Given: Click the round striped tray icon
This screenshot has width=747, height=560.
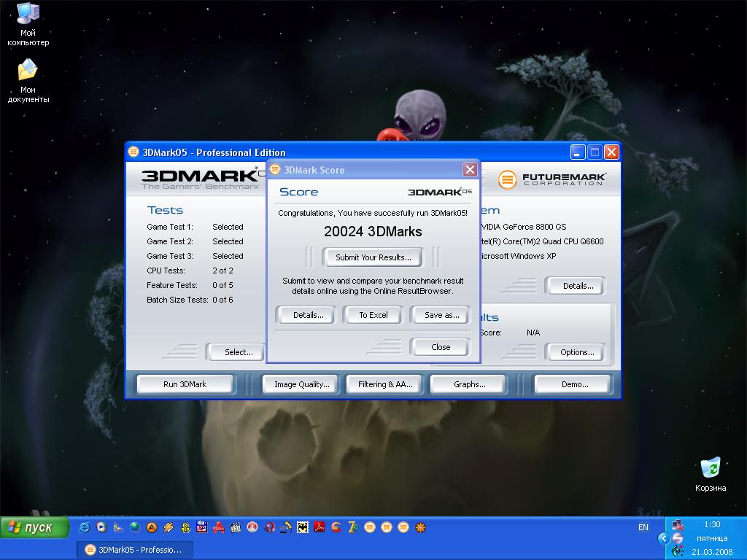Looking at the screenshot, I should [678, 539].
